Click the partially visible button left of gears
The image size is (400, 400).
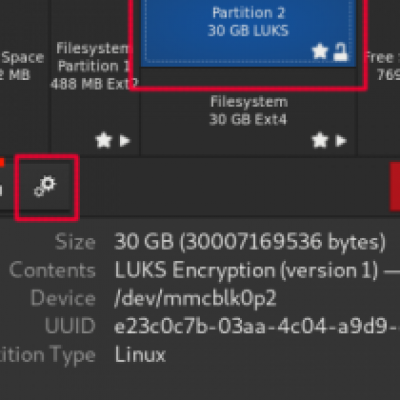click(3, 186)
